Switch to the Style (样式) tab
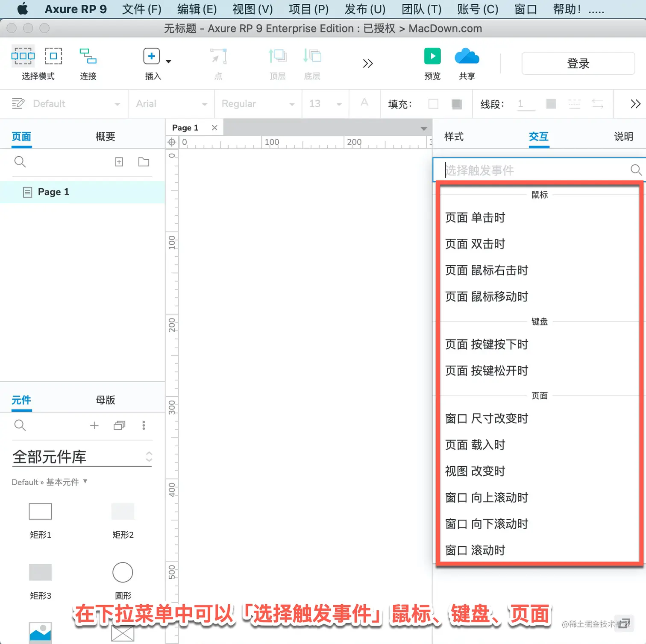 pyautogui.click(x=454, y=137)
